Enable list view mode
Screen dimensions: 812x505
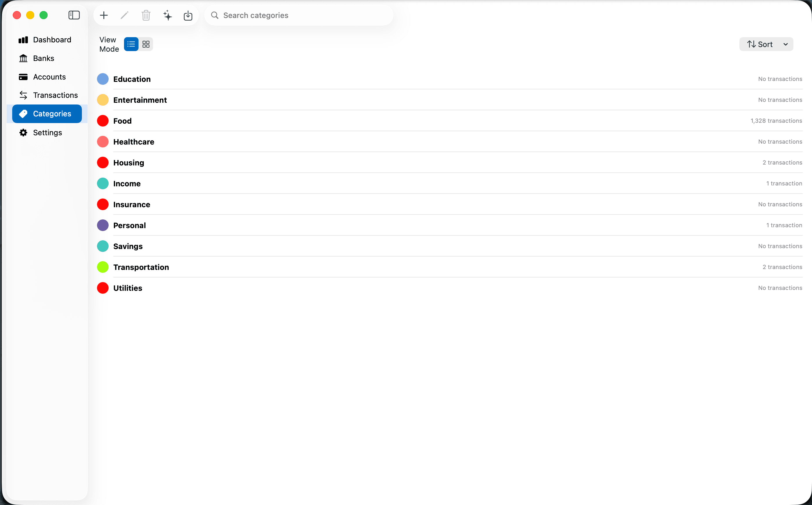131,44
